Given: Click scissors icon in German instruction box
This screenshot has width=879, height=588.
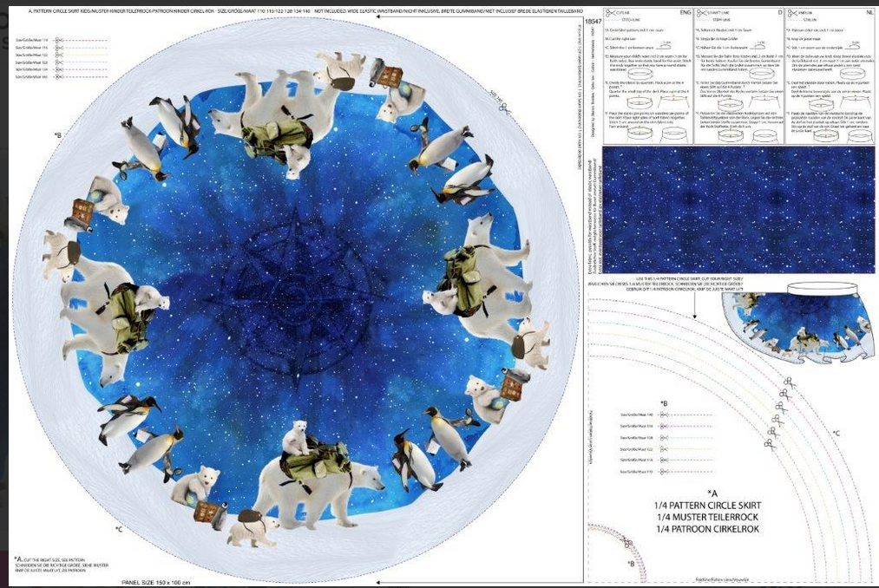Looking at the screenshot, I should (701, 13).
